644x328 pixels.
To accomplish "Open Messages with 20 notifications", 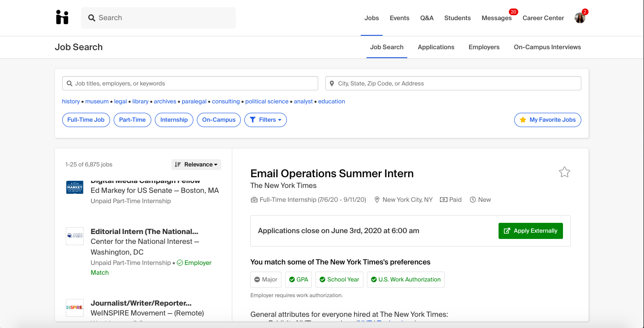I will coord(497,18).
